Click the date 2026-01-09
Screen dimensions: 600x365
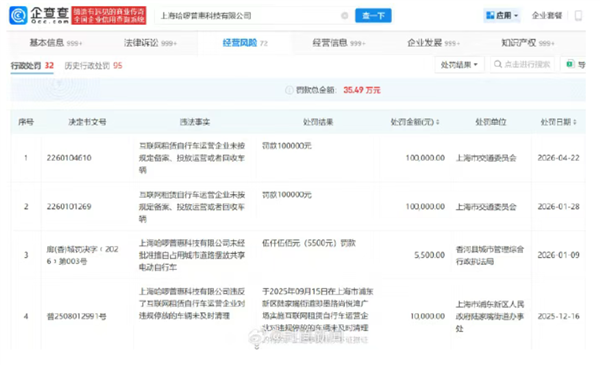tap(558, 255)
